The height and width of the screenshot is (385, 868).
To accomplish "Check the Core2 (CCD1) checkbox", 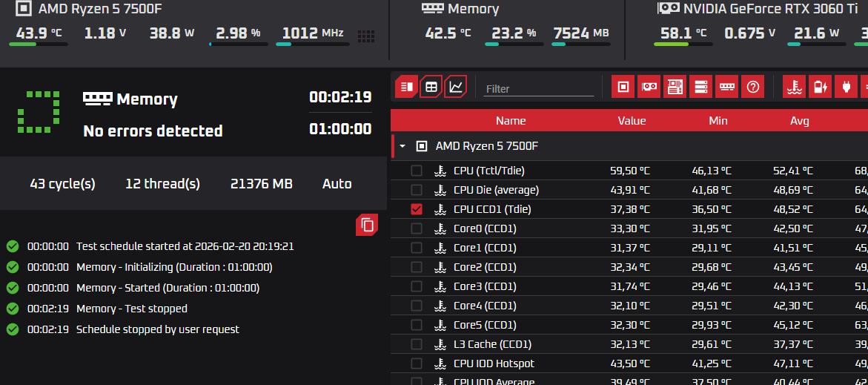I will 417,267.
